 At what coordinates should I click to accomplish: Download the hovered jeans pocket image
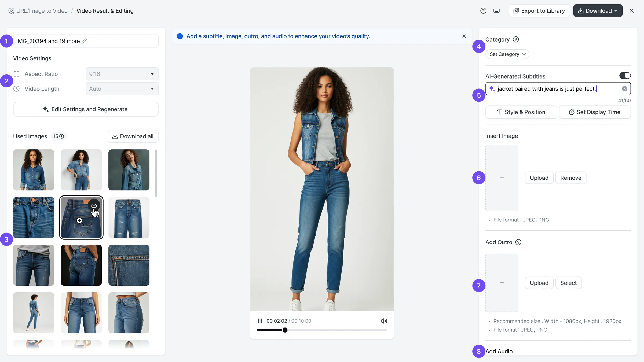[x=94, y=205]
